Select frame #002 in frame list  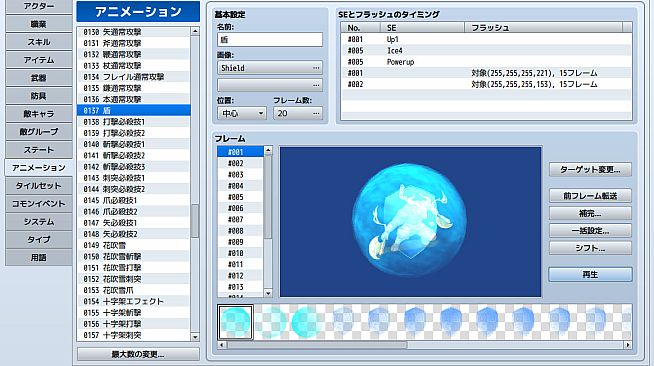[240, 163]
